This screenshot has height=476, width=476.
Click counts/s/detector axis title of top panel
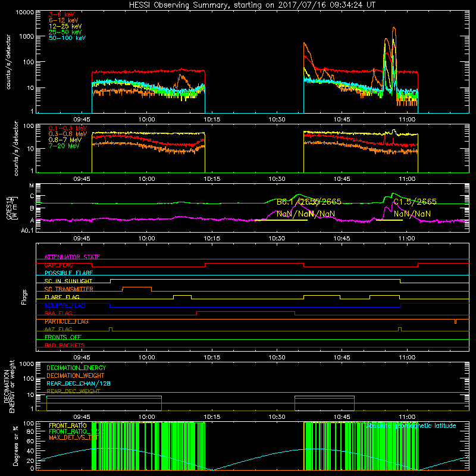pyautogui.click(x=8, y=62)
